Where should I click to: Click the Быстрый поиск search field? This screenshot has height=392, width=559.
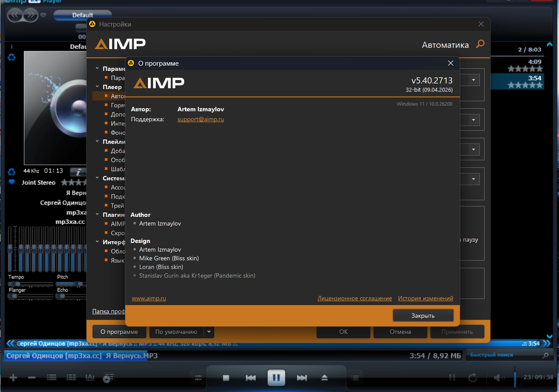click(x=505, y=355)
